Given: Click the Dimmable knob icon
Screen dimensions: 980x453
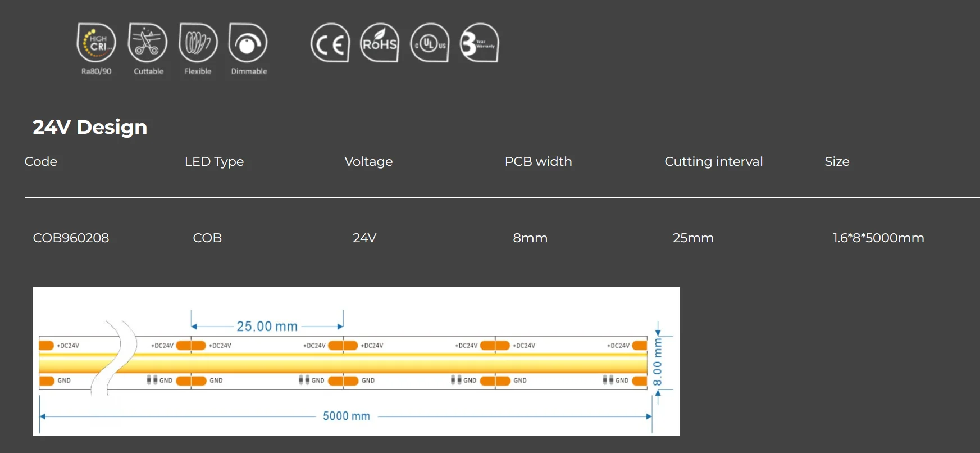Looking at the screenshot, I should coord(248,43).
